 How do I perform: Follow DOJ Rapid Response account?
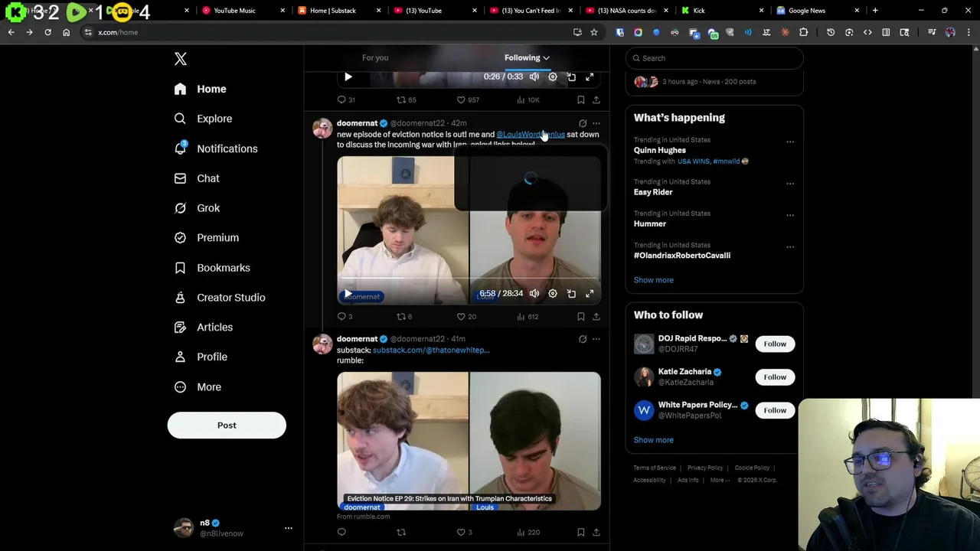pos(775,344)
